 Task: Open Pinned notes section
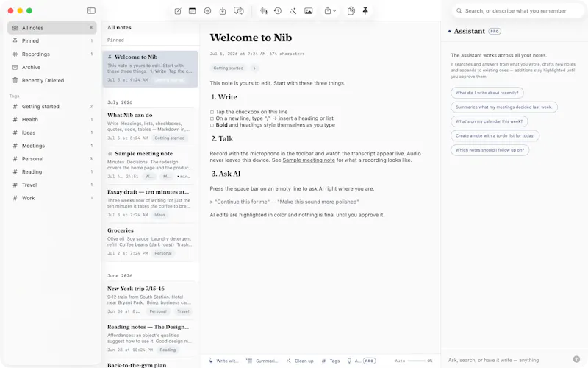point(51,41)
